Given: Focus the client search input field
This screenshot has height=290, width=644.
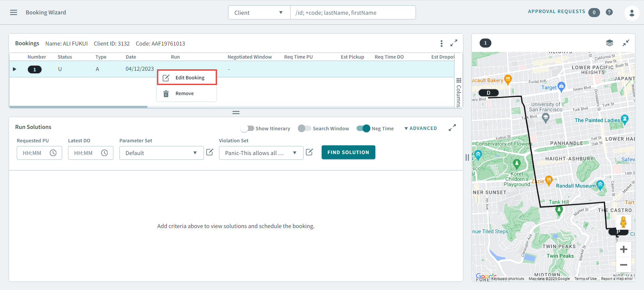Looking at the screenshot, I should point(353,13).
